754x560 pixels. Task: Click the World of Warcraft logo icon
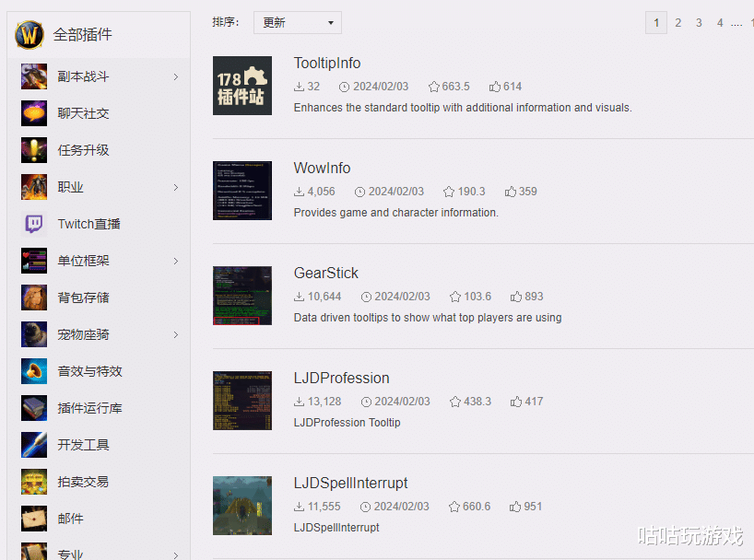[x=29, y=35]
